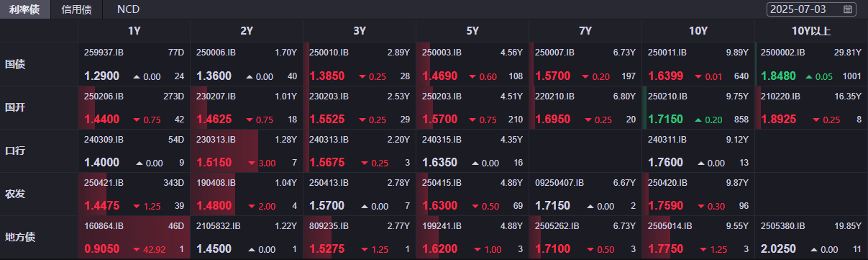868x260 pixels.
Task: Select the 5Y column header
Action: (x=472, y=31)
